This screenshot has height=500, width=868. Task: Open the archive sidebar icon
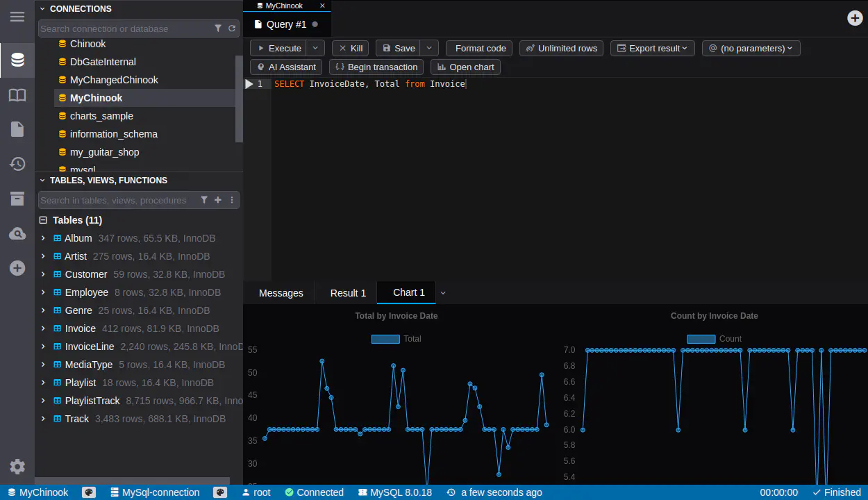click(17, 199)
